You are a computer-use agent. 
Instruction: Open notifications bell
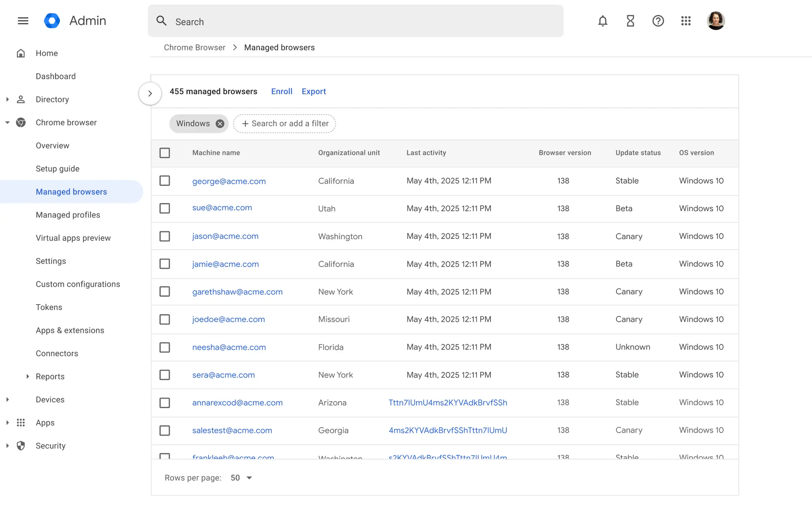(x=602, y=21)
